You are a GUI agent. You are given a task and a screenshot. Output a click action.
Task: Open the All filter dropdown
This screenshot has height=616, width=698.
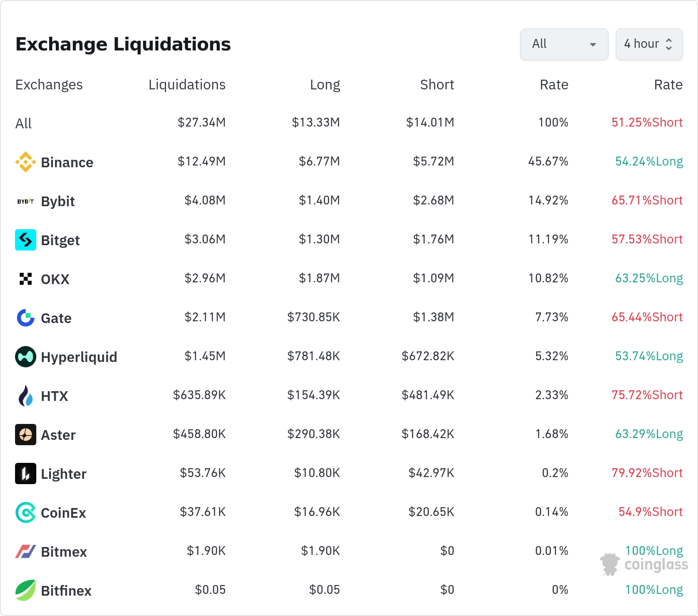(x=564, y=44)
